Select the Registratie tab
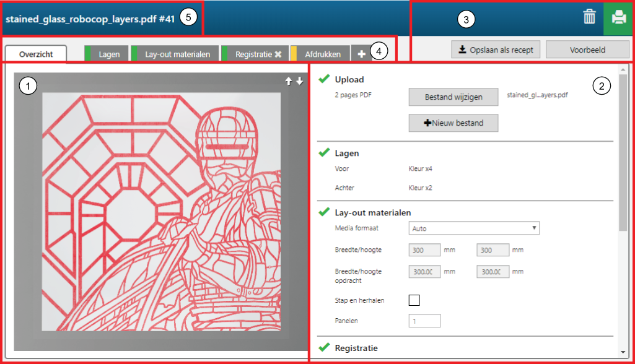The width and height of the screenshot is (635, 364). pos(253,54)
